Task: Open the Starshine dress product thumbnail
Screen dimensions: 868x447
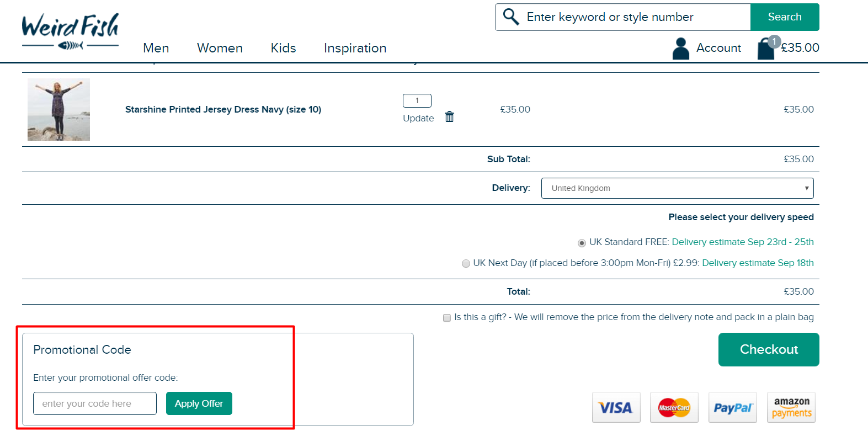Action: point(59,109)
